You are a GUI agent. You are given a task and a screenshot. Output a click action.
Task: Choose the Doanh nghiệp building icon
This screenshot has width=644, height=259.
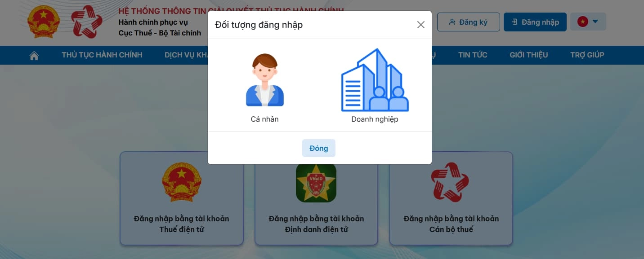[375, 80]
